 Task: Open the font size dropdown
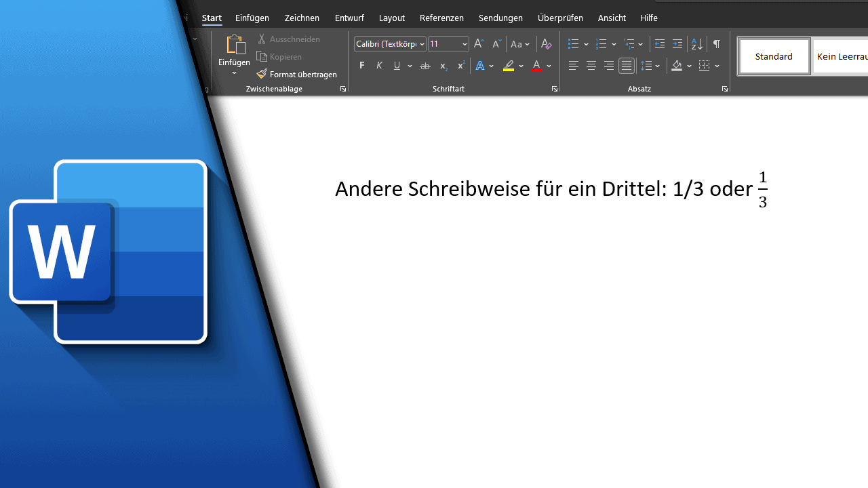(x=465, y=44)
